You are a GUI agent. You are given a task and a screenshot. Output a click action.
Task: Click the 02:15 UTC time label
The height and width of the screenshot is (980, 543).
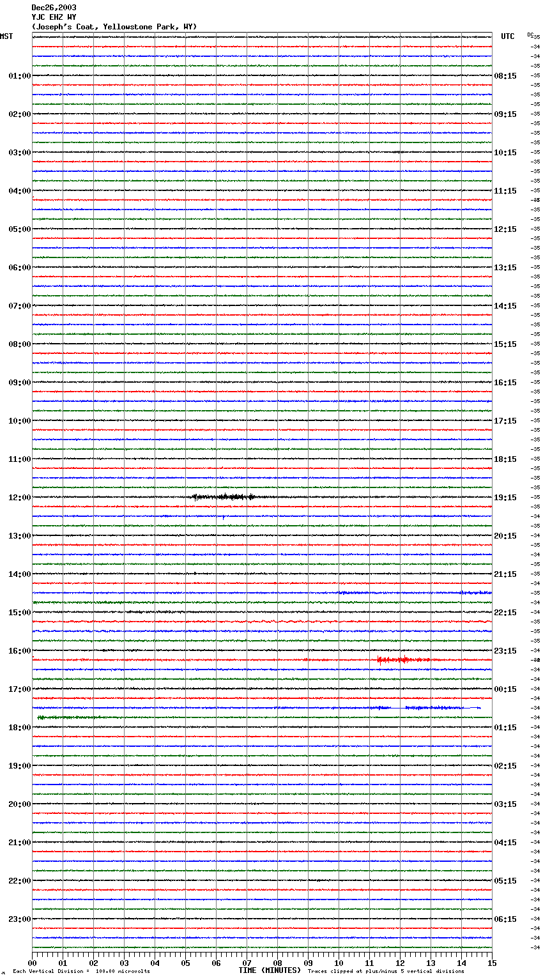point(505,766)
